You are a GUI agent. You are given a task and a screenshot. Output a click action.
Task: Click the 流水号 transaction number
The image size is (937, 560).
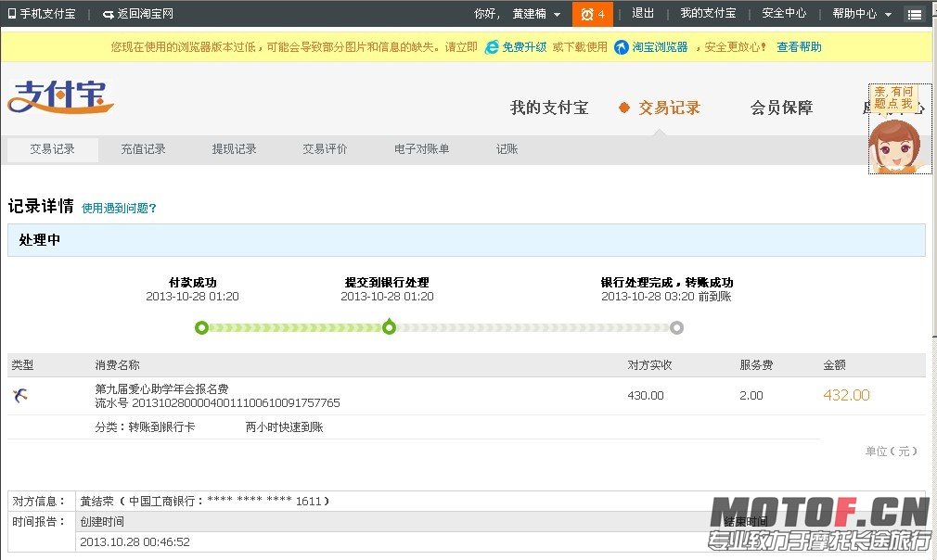click(x=217, y=403)
